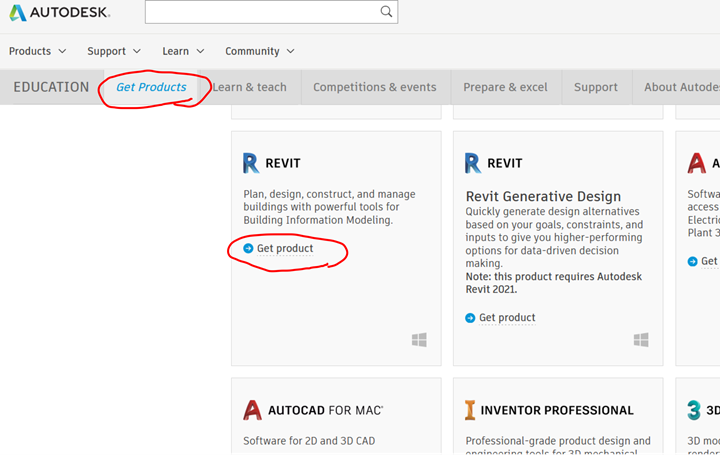Image resolution: width=720 pixels, height=456 pixels.
Task: Open the About Autodesk tab
Action: tap(681, 87)
